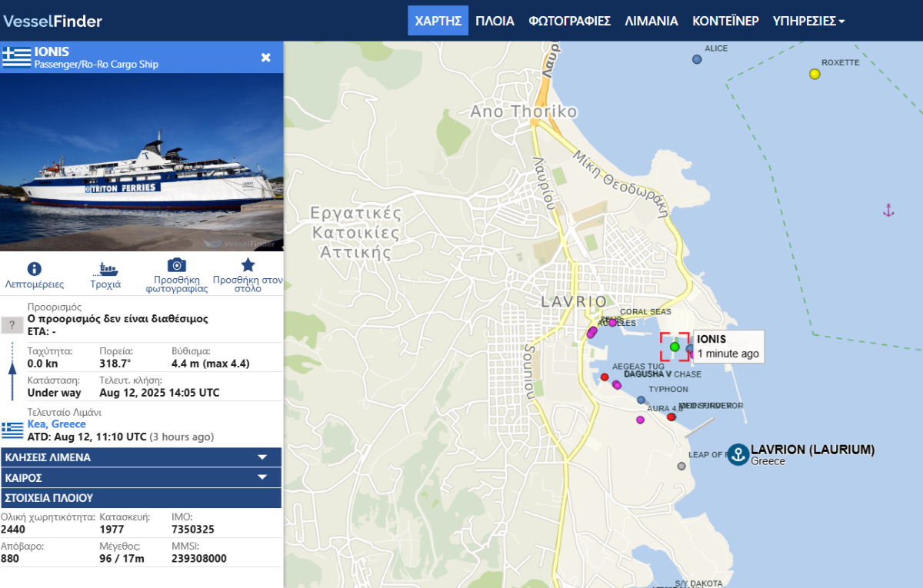
Task: Click the gray LEAP OF vessel marker
Action: (x=681, y=466)
